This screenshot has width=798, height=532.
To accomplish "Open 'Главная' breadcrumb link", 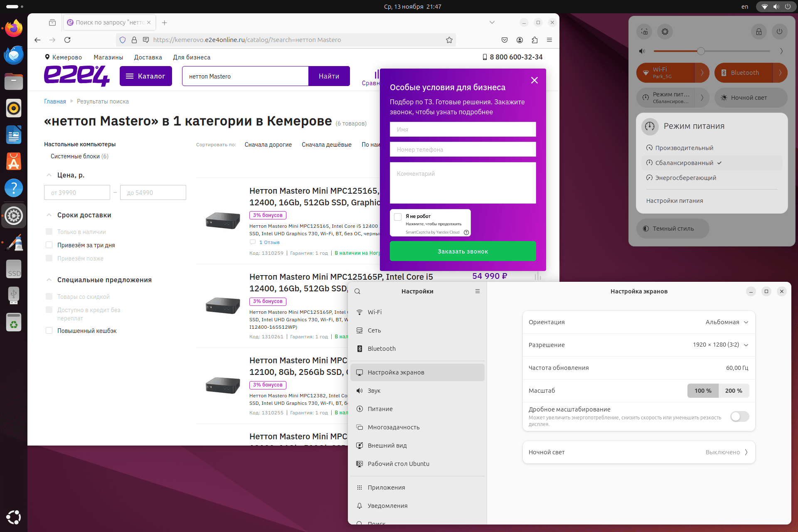I will click(x=55, y=101).
